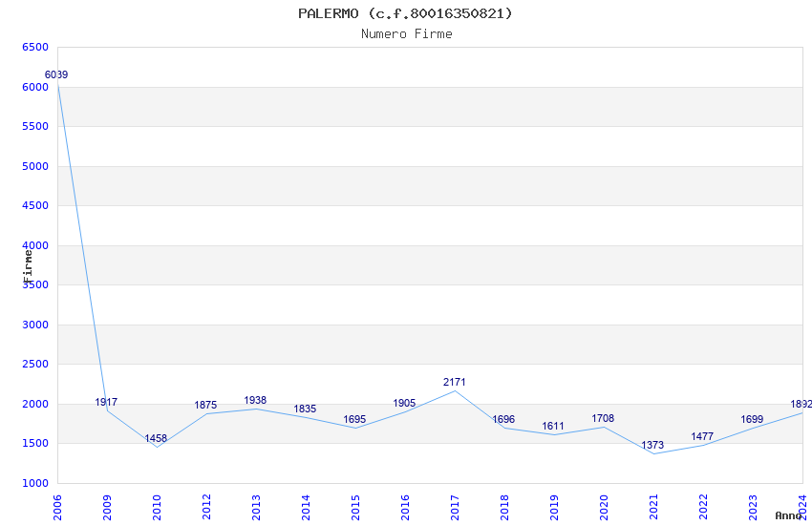Click the peak value label 2171
Image resolution: width=812 pixels, height=525 pixels.
[x=454, y=382]
